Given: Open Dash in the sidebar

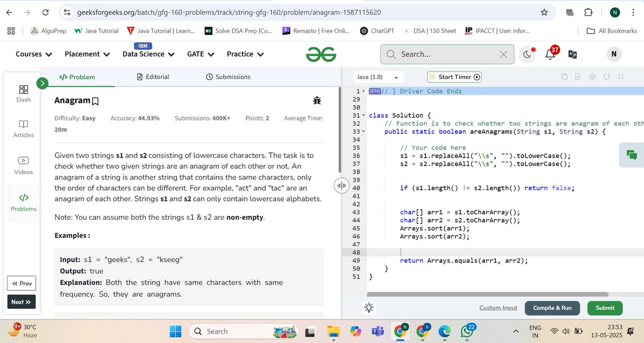Looking at the screenshot, I should pyautogui.click(x=24, y=93).
